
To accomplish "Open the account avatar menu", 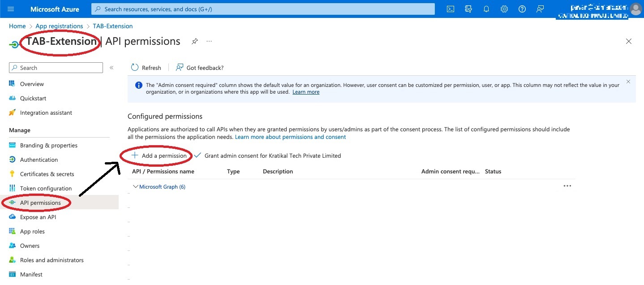I will pos(635,9).
